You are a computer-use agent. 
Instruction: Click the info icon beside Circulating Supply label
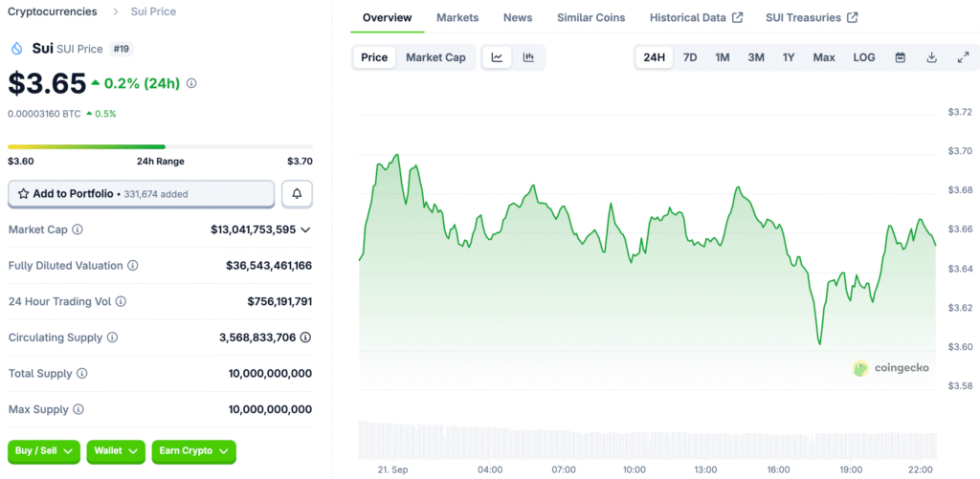113,337
